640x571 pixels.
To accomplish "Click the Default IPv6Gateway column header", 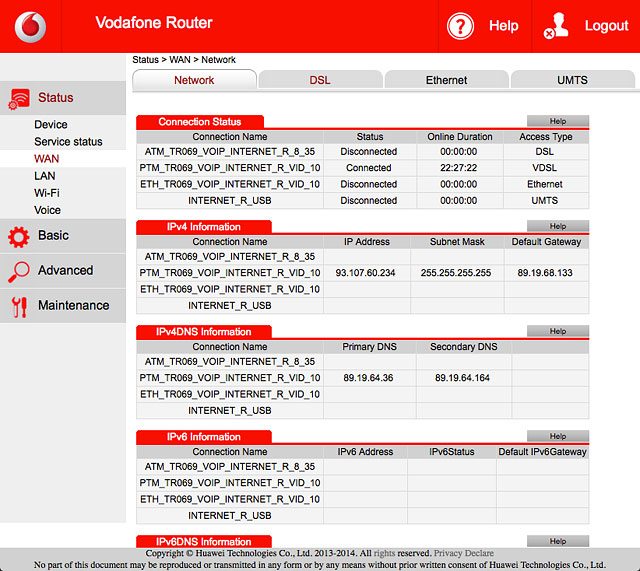I will pos(542,451).
